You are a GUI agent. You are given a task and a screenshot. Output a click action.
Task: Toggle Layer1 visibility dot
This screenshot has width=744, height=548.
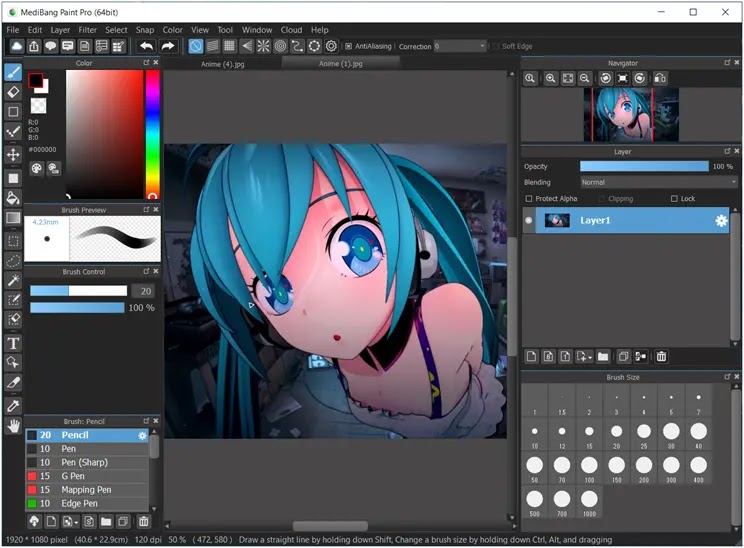pyautogui.click(x=529, y=220)
